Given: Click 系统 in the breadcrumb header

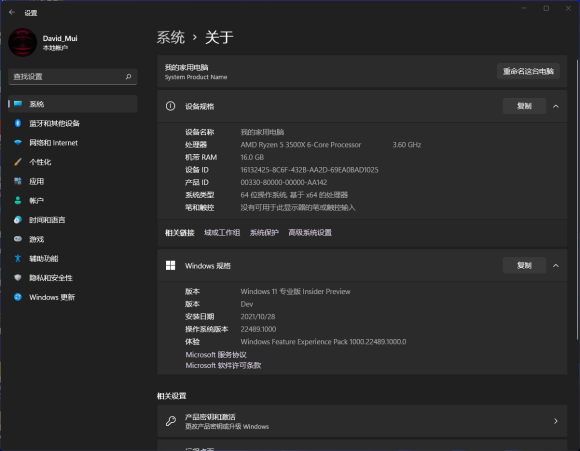Looking at the screenshot, I should click(x=171, y=37).
